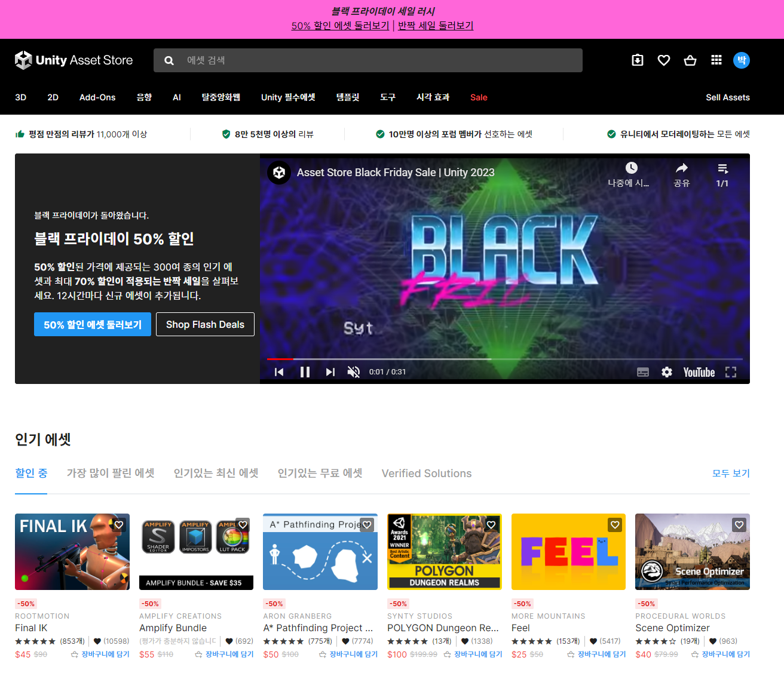Open the user profile avatar
The image size is (784, 673).
point(742,60)
